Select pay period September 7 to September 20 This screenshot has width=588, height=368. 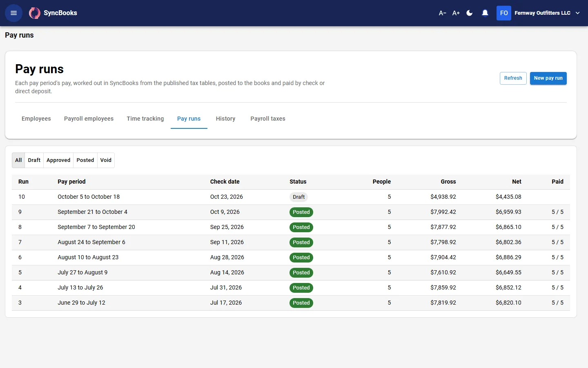[96, 227]
